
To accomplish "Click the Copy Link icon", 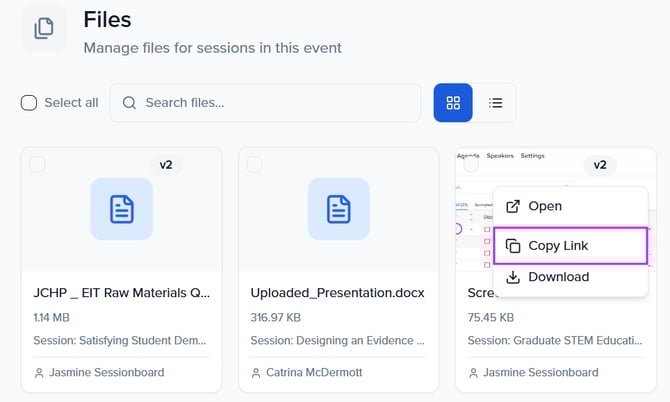I will click(513, 246).
